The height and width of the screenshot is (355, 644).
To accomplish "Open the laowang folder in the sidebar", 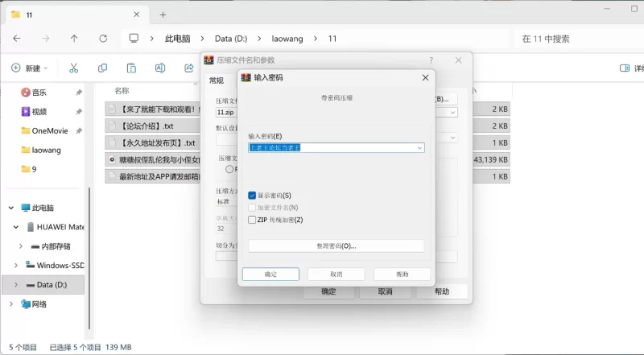I will pyautogui.click(x=46, y=150).
